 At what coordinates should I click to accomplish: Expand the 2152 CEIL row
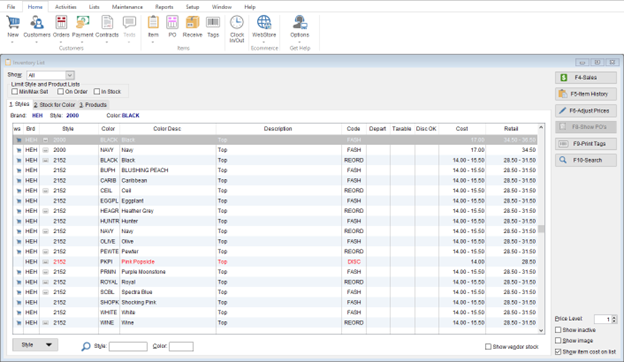(x=45, y=191)
